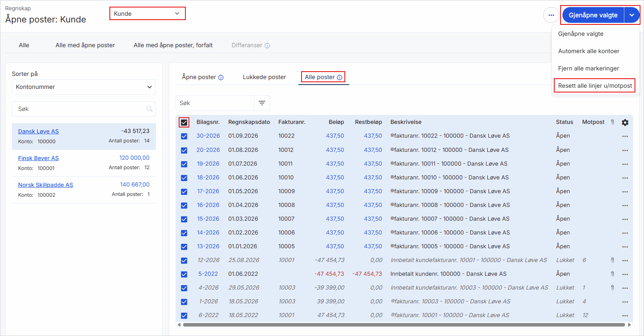The width and height of the screenshot is (644, 336).
Task: Uncheck checkbox for bilag 5-2022
Action: click(184, 274)
